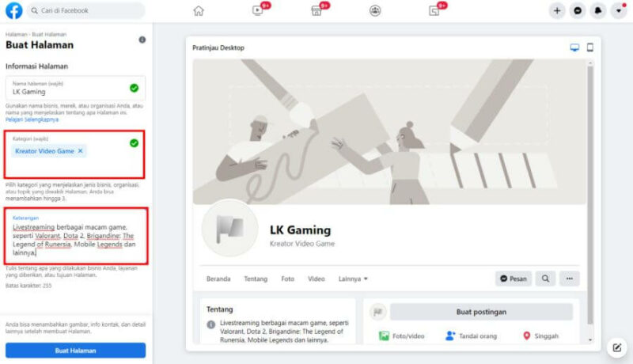Open the Pelajari Selengkapnya link

coord(32,119)
